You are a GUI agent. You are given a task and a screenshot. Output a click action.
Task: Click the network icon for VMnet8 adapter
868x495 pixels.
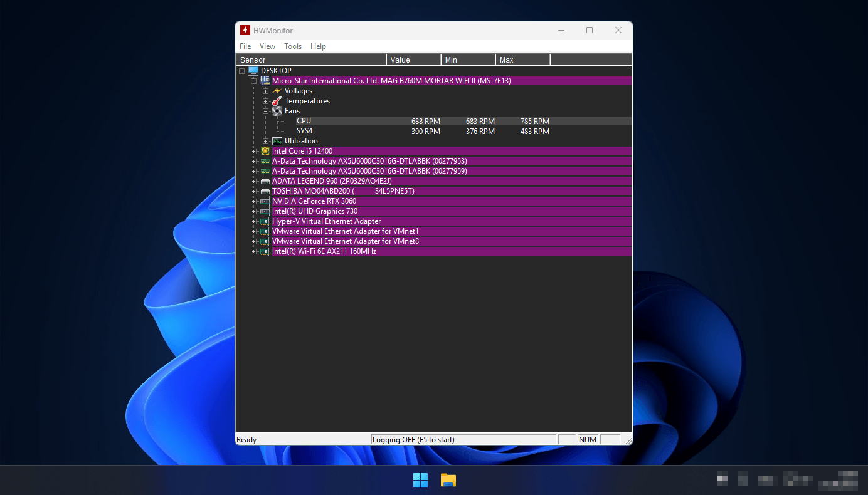[x=265, y=241]
